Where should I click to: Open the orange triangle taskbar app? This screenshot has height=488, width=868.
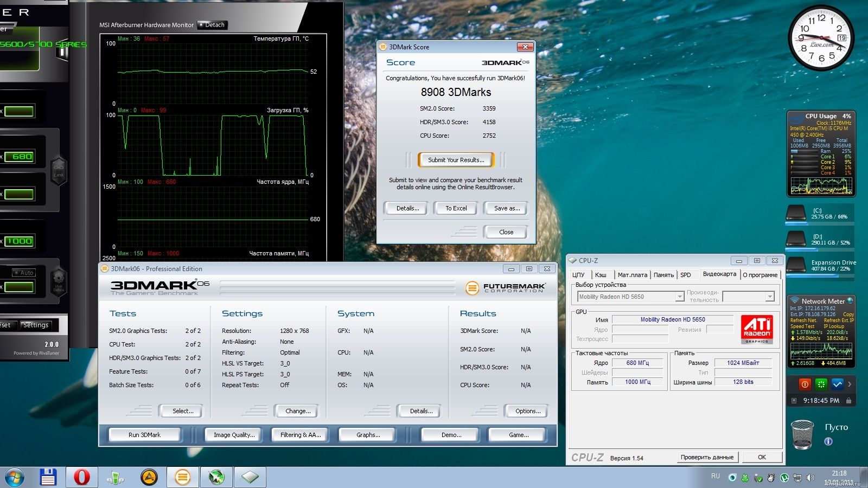coord(149,477)
